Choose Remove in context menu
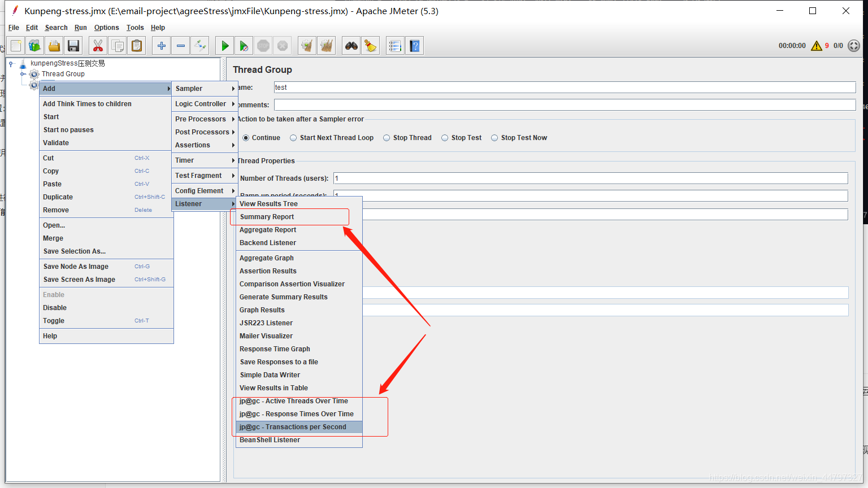Viewport: 868px width, 488px height. [x=106, y=210]
